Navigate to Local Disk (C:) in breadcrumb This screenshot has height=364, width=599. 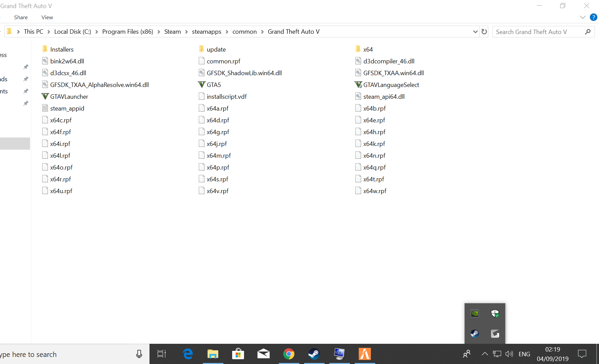73,32
